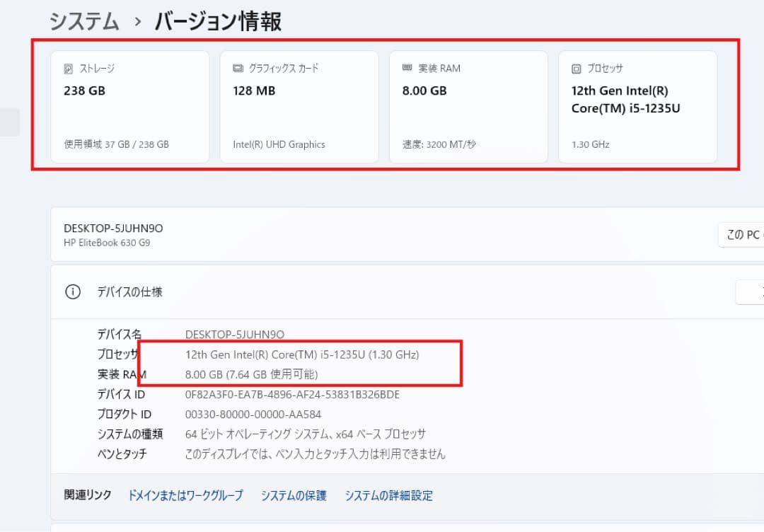Open the システムの詳細設定 link
This screenshot has height=532, width=764.
click(390, 495)
